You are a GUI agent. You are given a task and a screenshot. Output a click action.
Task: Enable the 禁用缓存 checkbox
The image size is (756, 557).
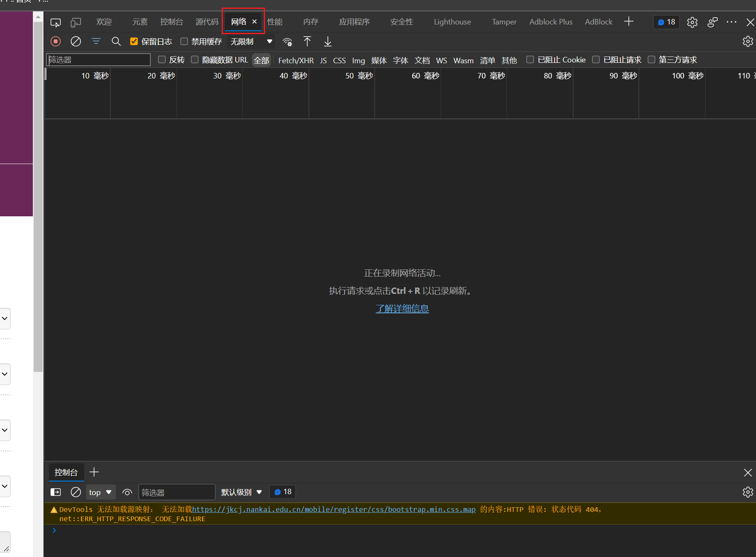(184, 41)
